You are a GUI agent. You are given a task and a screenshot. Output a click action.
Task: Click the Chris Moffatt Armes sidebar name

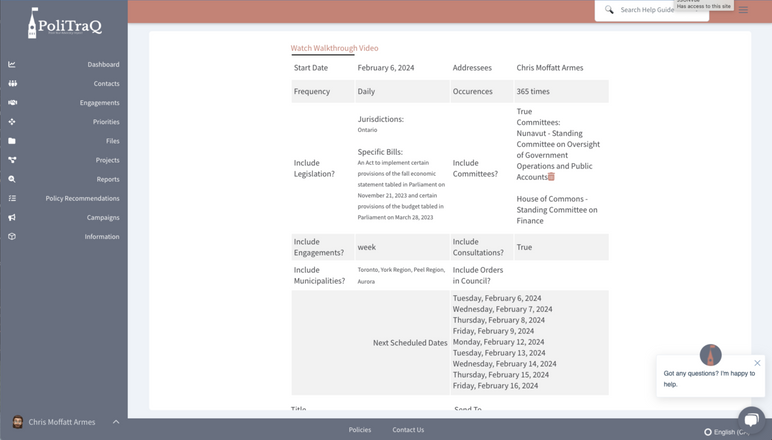pyautogui.click(x=62, y=422)
